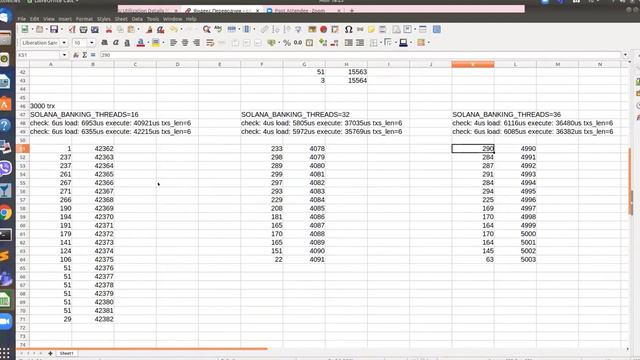This screenshot has height=360, width=640.
Task: Format as Number 0.0 icon
Action: click(298, 42)
